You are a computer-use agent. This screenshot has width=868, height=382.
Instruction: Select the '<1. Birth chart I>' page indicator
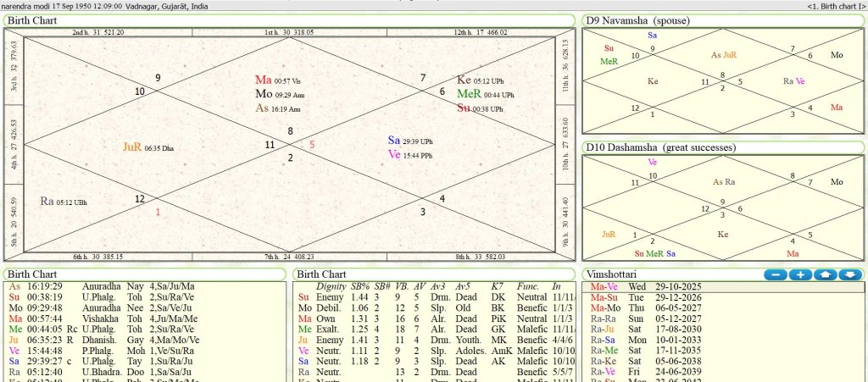click(835, 7)
